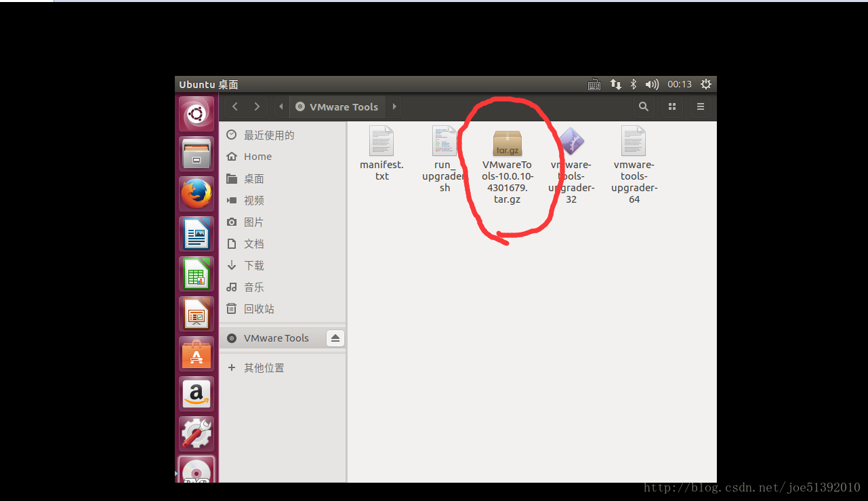Screen dimensions: 868x501
Task: Open the view options hamburger menu
Action: pyautogui.click(x=701, y=106)
